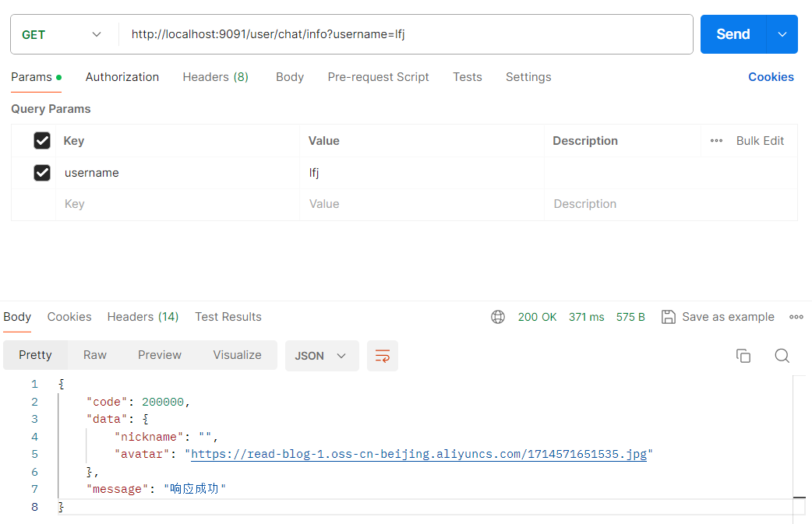The height and width of the screenshot is (524, 812).
Task: Select the Pretty view
Action: 35,355
